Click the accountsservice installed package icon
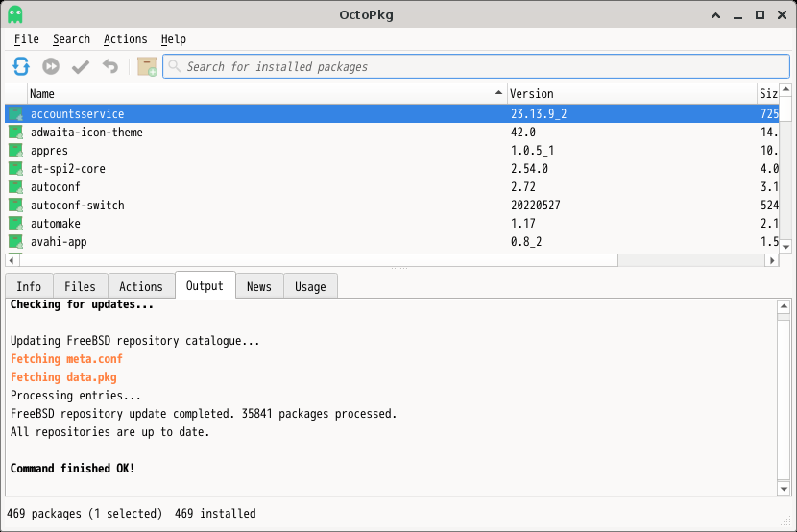 click(x=15, y=114)
